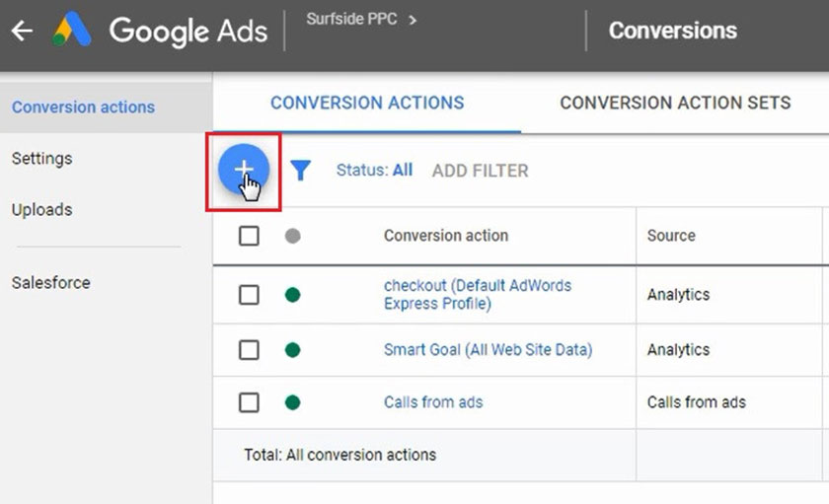Check the checkout conversion action row
829x504 pixels.
tap(249, 294)
